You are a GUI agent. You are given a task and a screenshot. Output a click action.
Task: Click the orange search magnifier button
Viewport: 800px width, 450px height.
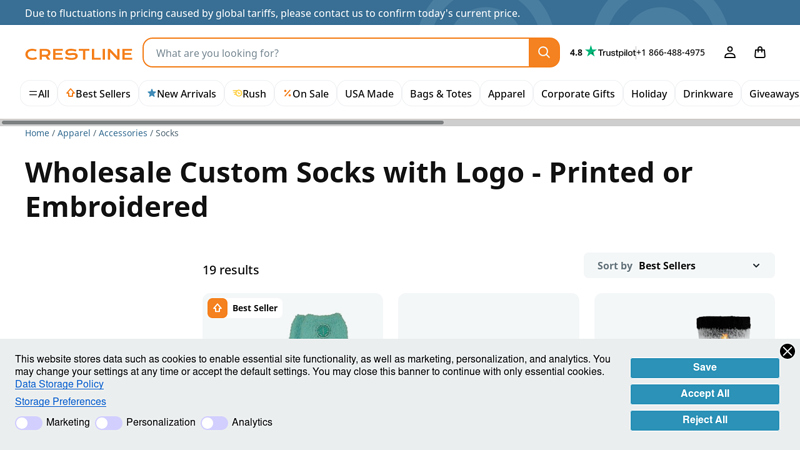[544, 53]
